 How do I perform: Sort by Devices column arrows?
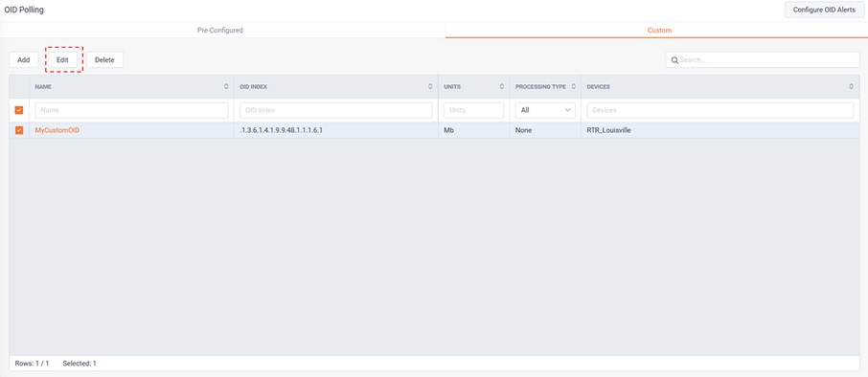[852, 87]
